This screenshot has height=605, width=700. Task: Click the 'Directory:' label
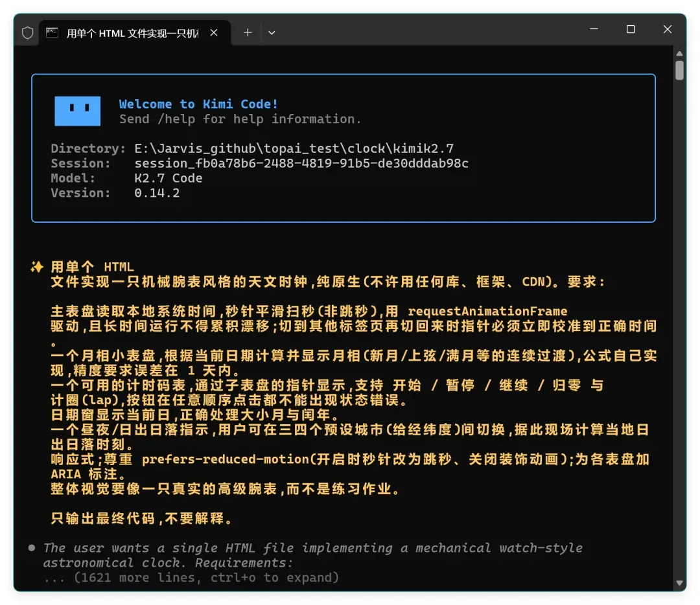pos(88,148)
